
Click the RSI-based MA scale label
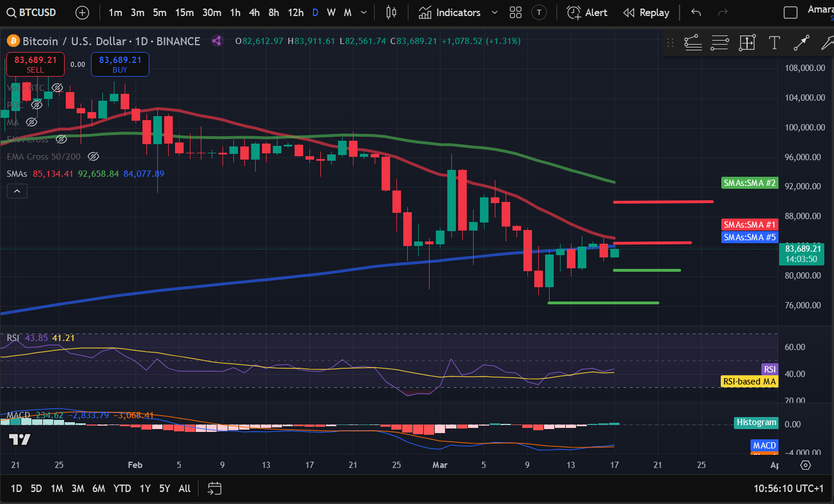click(749, 382)
